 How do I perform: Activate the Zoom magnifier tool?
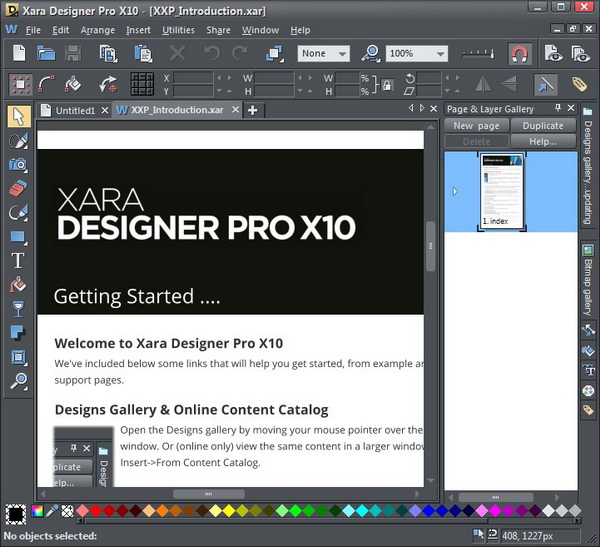17,381
